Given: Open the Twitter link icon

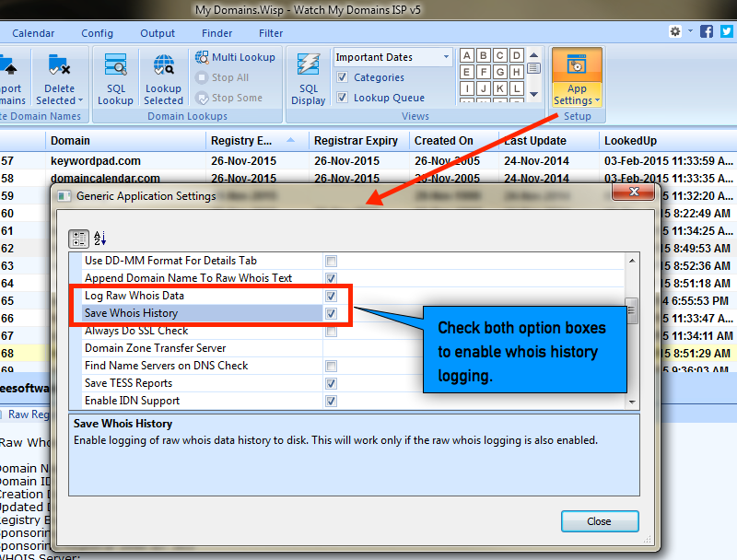Looking at the screenshot, I should pyautogui.click(x=727, y=31).
